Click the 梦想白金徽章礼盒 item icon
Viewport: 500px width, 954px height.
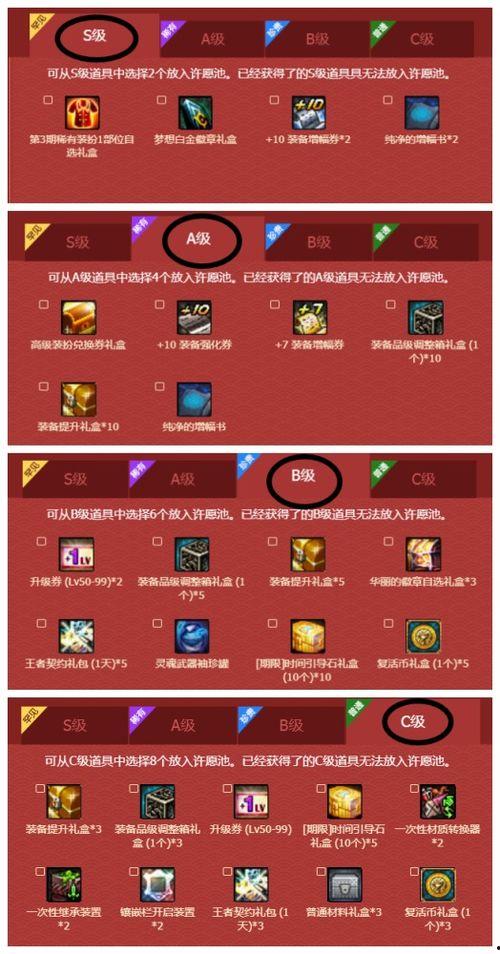coord(195,113)
